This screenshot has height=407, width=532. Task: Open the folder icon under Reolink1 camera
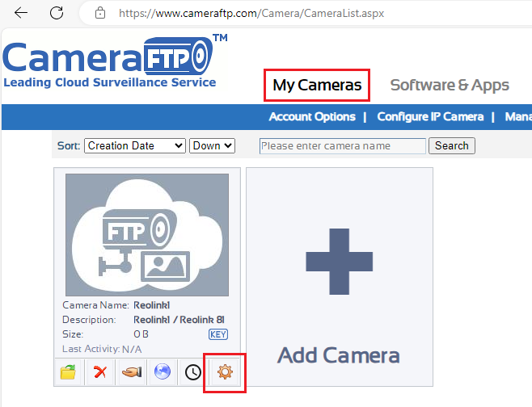[x=69, y=373]
